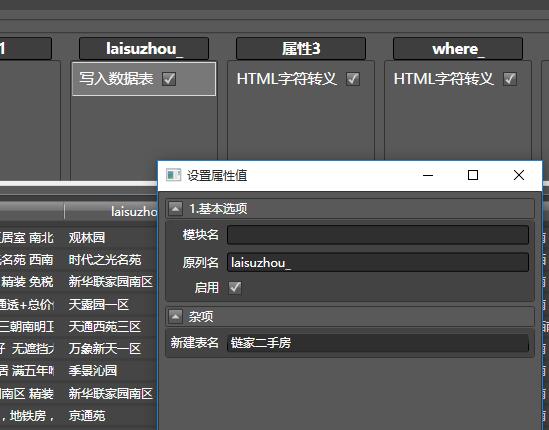This screenshot has width=549, height=430.
Task: Toggle HTML字符转义 checkbox under 属性3
Action: (353, 79)
